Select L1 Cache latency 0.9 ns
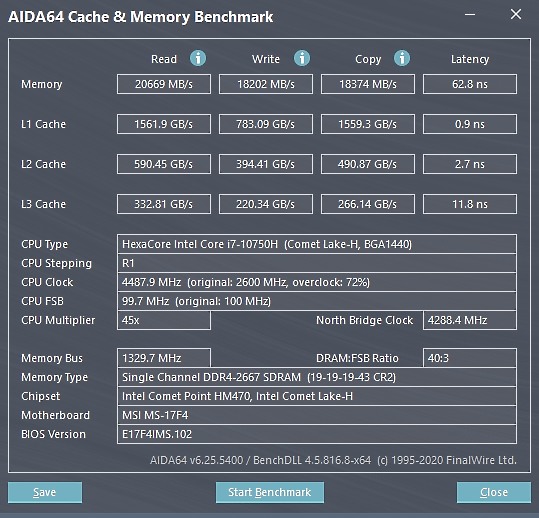 (470, 124)
